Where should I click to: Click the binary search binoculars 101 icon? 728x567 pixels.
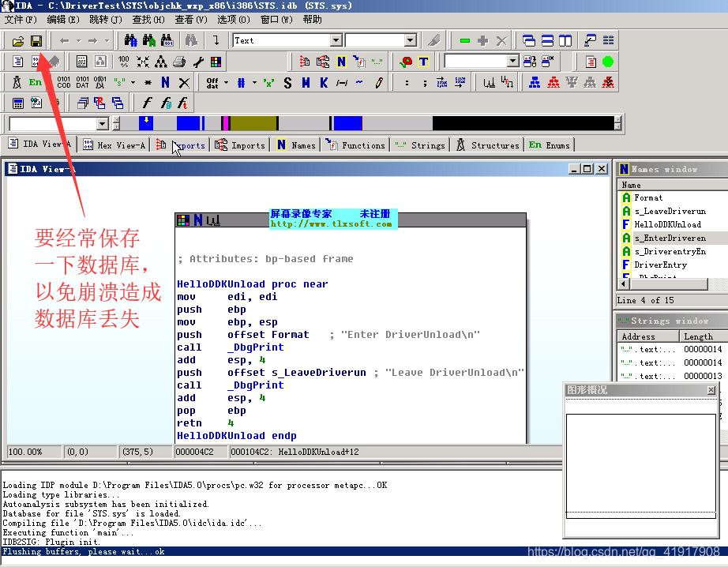click(x=167, y=40)
